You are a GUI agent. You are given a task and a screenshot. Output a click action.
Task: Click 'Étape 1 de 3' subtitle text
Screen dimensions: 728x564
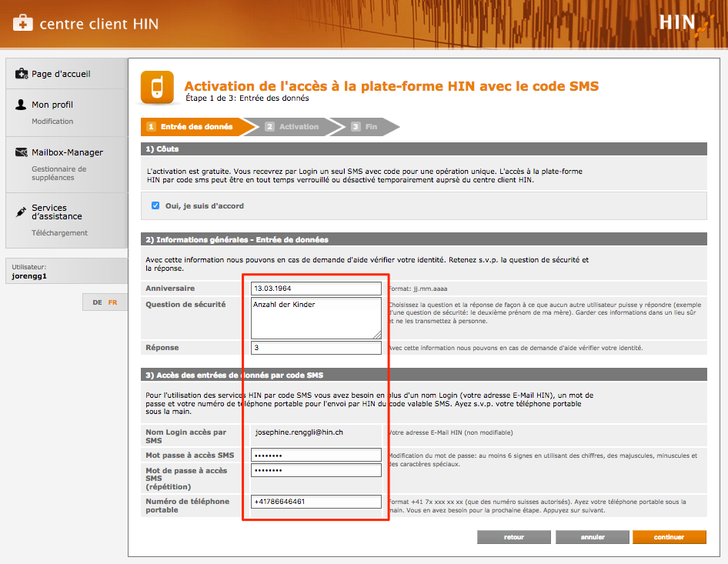(x=248, y=98)
